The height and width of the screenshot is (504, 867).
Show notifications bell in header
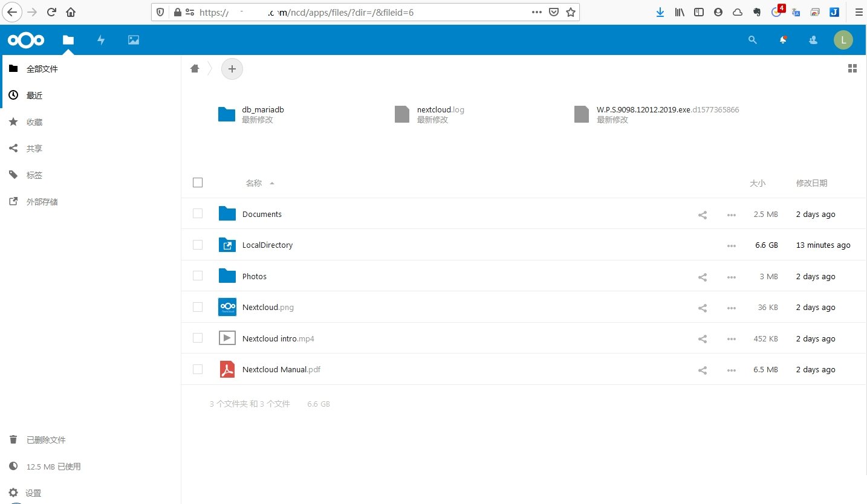[x=783, y=40]
